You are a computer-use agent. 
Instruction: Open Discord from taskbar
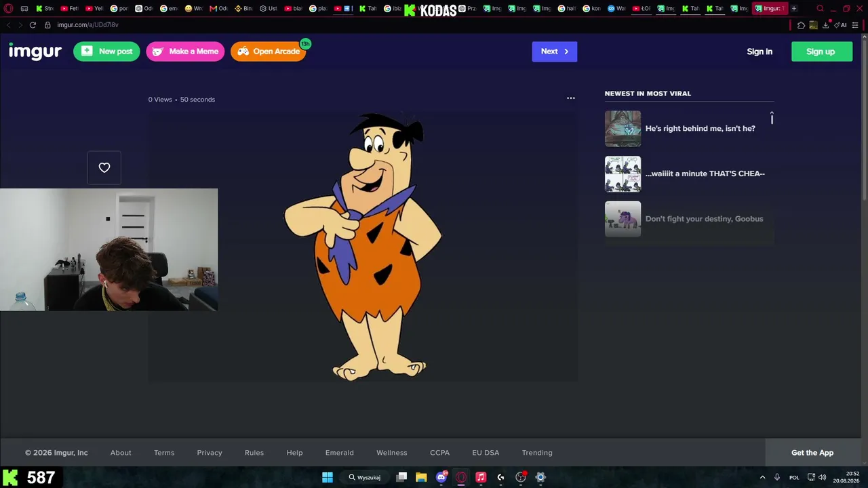point(441,477)
